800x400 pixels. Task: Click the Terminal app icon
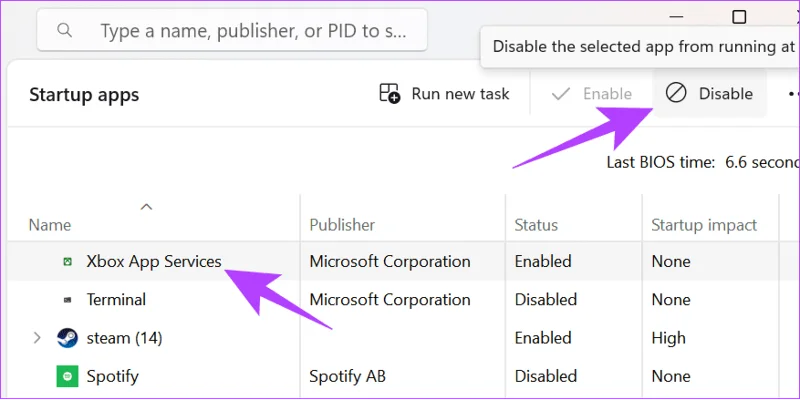coord(67,300)
